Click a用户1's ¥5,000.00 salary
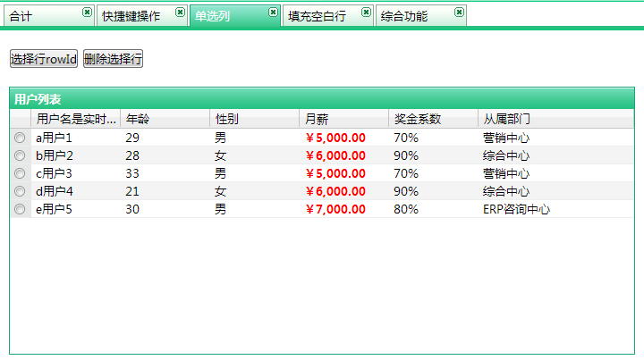 (x=344, y=138)
